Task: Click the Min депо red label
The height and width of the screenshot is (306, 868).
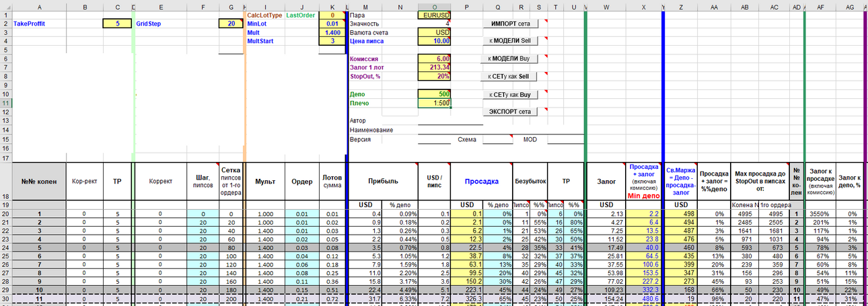Action: click(x=644, y=196)
